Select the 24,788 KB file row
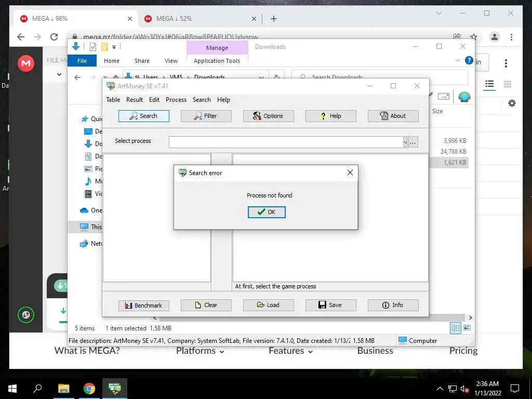 coord(453,151)
